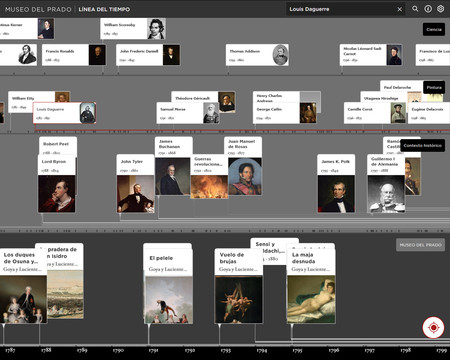Open the Henry Charles Andrews card
The width and height of the screenshot is (450, 360).
[287, 97]
